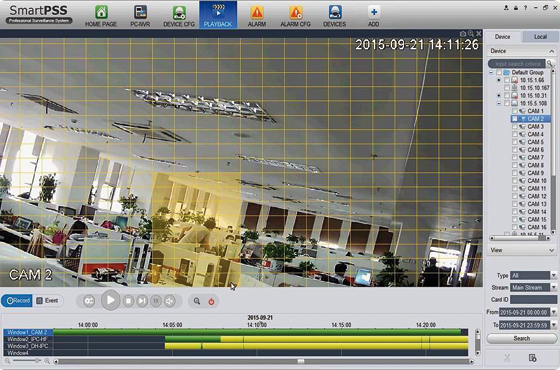Screen dimensions: 560x370
Task: Enable the Default Group checkbox
Action: 499,72
